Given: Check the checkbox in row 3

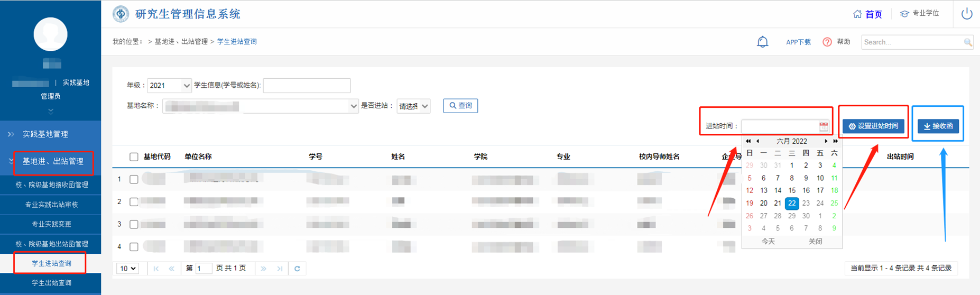Looking at the screenshot, I should coord(134,224).
